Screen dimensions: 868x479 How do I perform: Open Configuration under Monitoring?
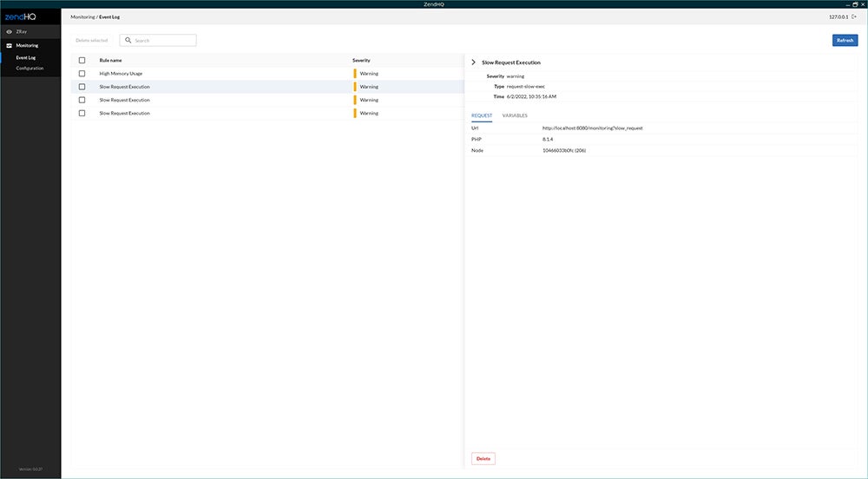coord(30,68)
